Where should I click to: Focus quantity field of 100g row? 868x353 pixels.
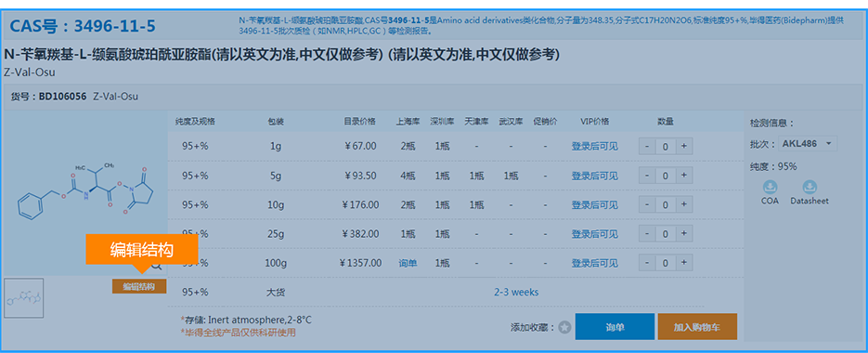point(666,263)
